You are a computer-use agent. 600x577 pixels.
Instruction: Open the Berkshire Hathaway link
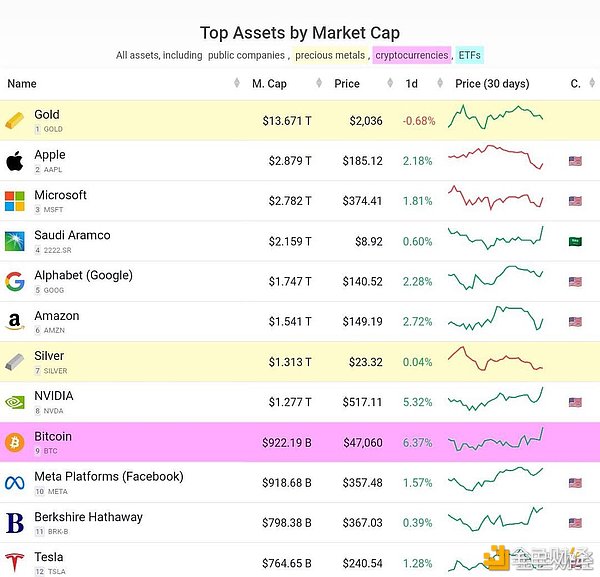(x=88, y=517)
